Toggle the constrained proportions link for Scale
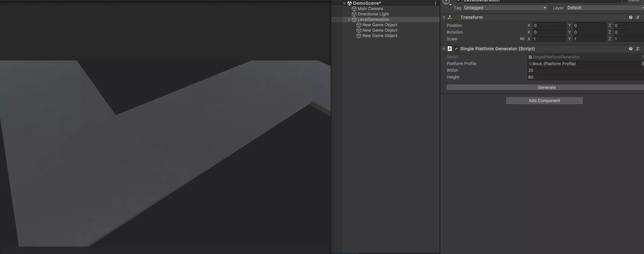The width and height of the screenshot is (644, 254). (x=522, y=39)
